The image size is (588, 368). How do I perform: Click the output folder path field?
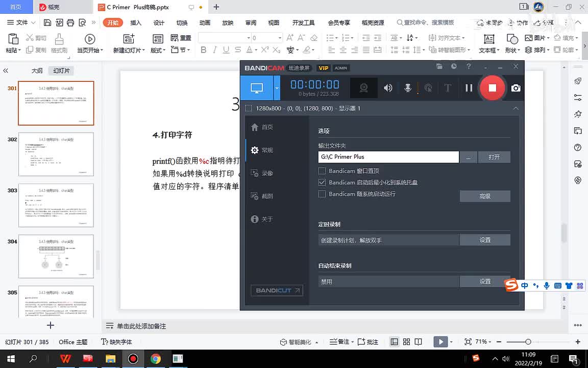click(388, 157)
